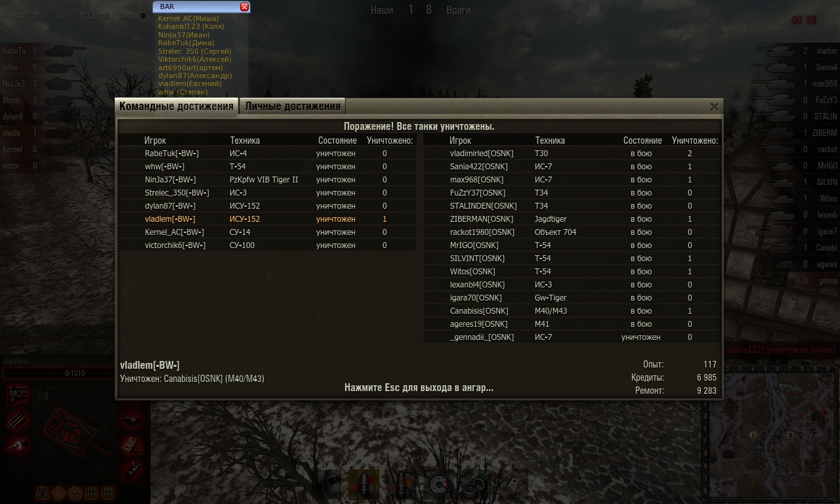Click the driver steering wheel crew icon
Viewport: 840px width, 504px height.
[x=75, y=493]
